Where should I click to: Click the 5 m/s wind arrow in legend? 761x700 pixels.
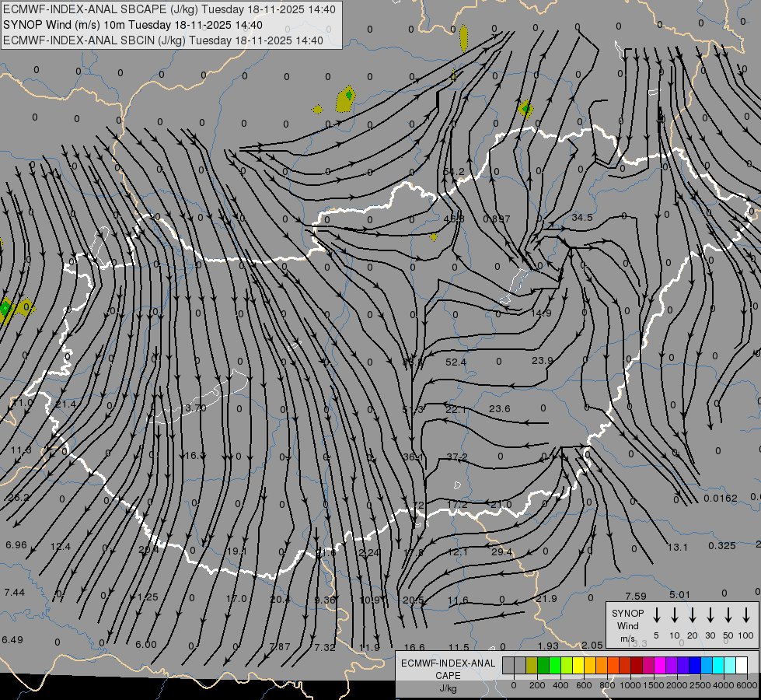[x=657, y=615]
